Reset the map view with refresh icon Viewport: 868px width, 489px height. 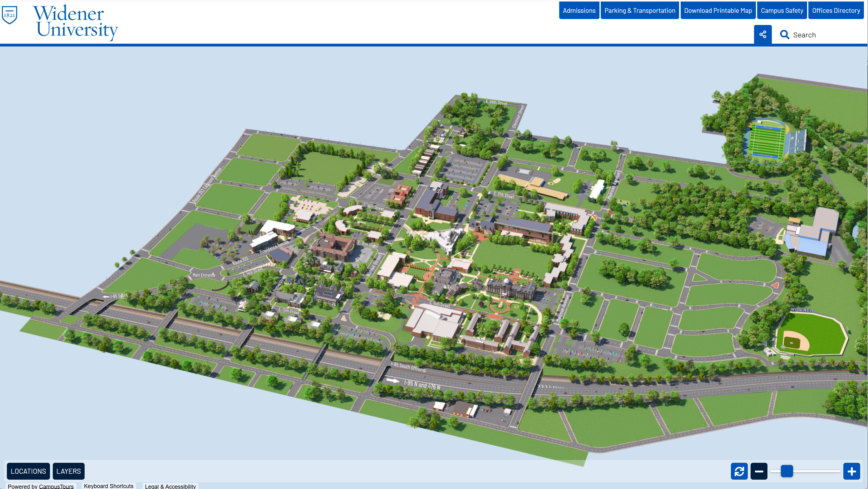739,471
